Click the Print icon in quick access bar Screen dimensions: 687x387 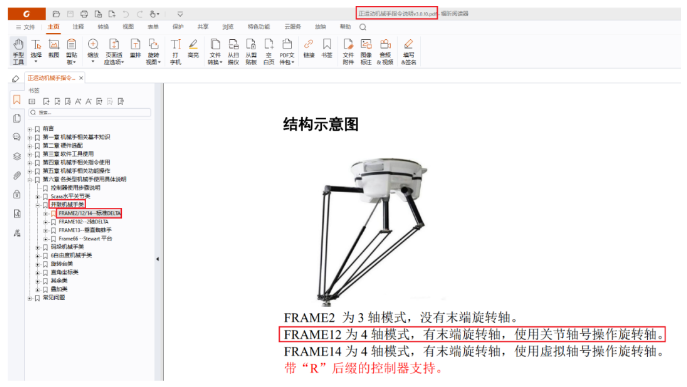[x=84, y=14]
